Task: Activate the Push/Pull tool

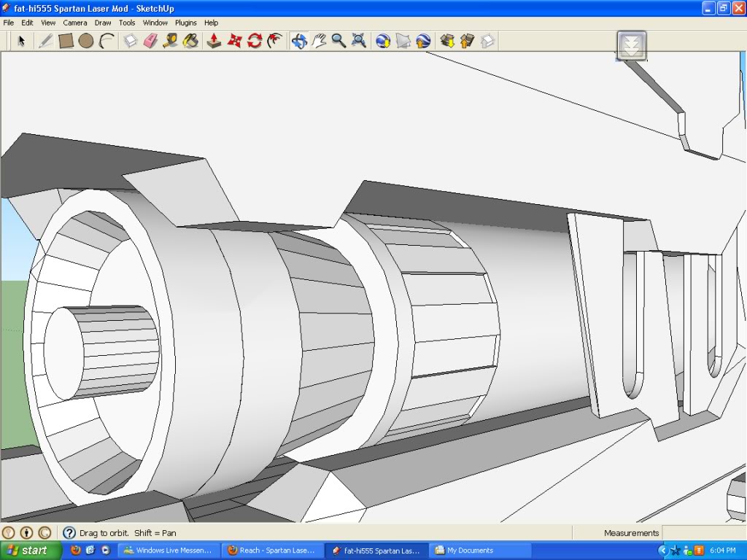Action: pyautogui.click(x=214, y=41)
